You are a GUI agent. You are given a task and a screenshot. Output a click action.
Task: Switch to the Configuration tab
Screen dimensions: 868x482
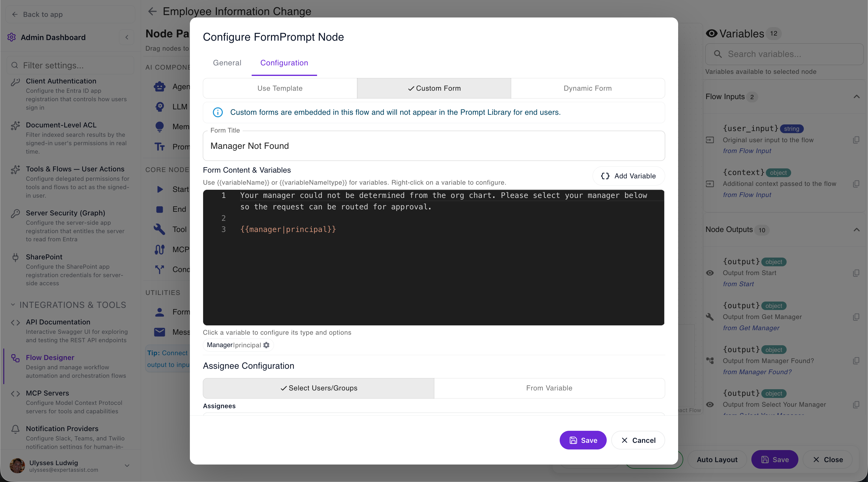click(x=284, y=63)
